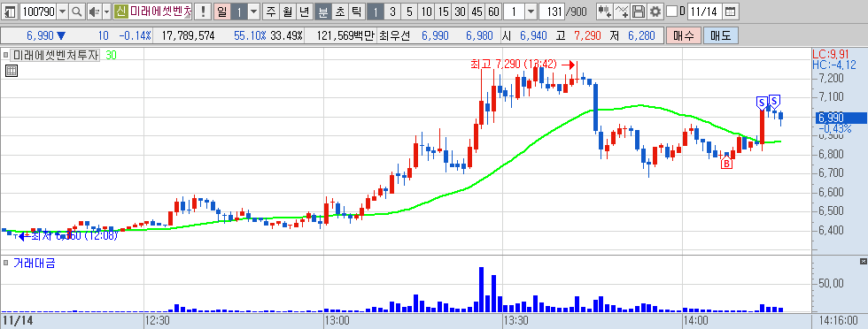Switch to the 주 weekly period tab
868x329 pixels.
point(270,11)
